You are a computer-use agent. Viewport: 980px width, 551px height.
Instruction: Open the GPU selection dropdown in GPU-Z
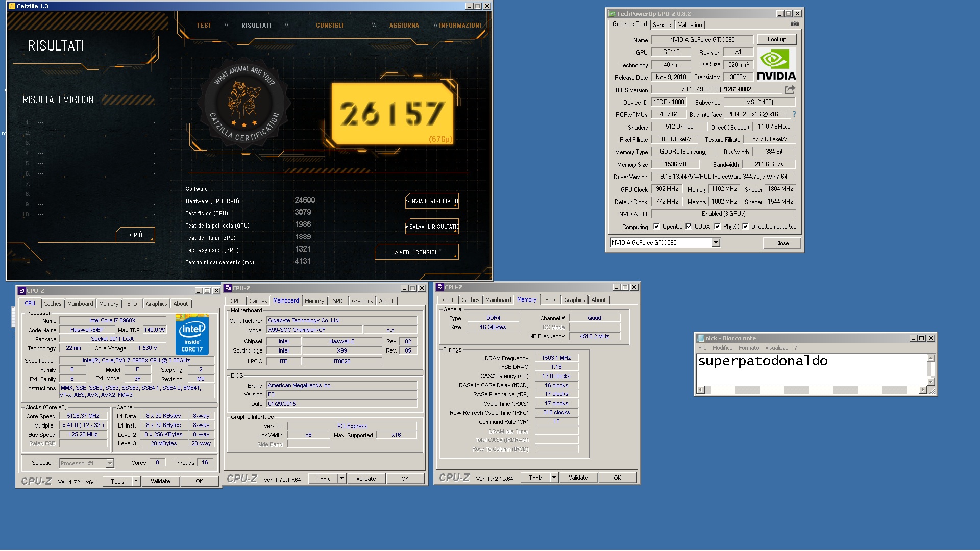716,243
